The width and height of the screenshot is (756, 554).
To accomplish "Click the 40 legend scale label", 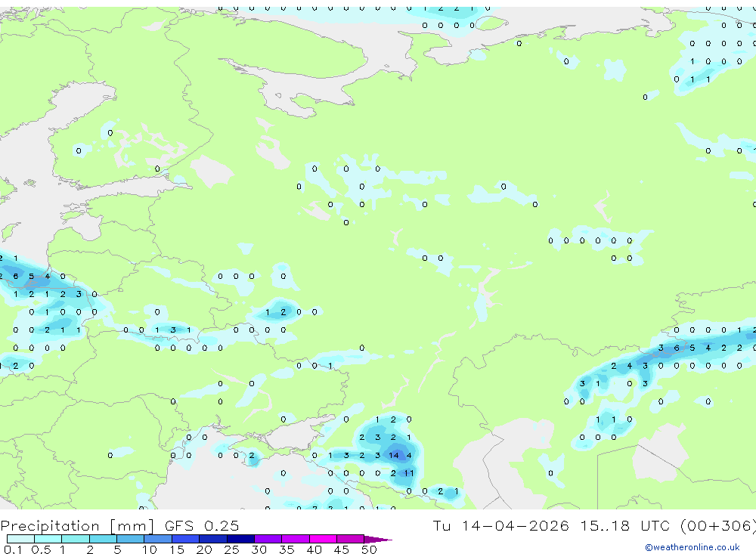I will 314,549.
